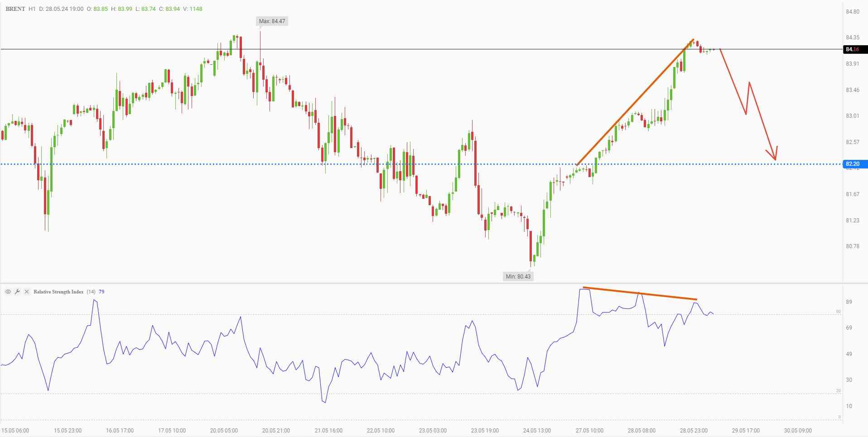868x437 pixels.
Task: Click the close price value 83.94
Action: click(x=173, y=9)
